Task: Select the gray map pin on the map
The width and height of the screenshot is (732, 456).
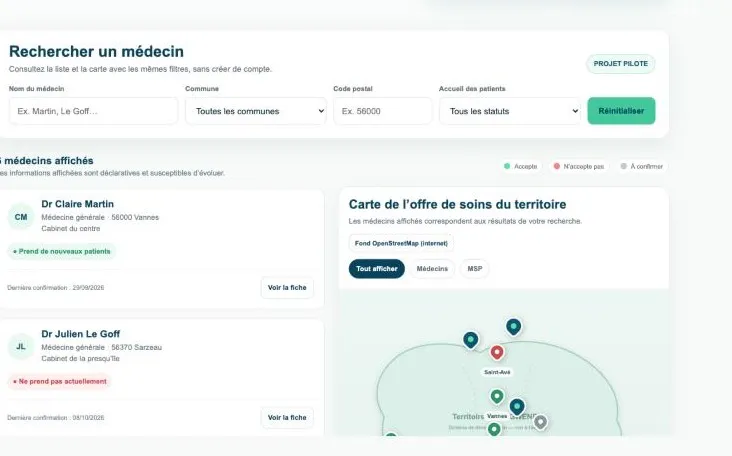Action: coord(540,422)
